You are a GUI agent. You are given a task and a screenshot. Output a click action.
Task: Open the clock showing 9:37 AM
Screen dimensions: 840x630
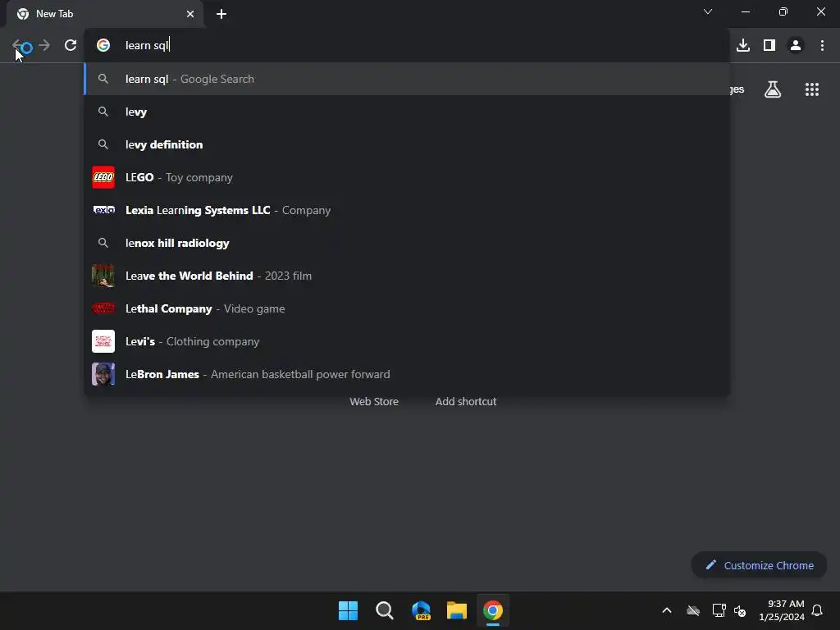click(782, 610)
